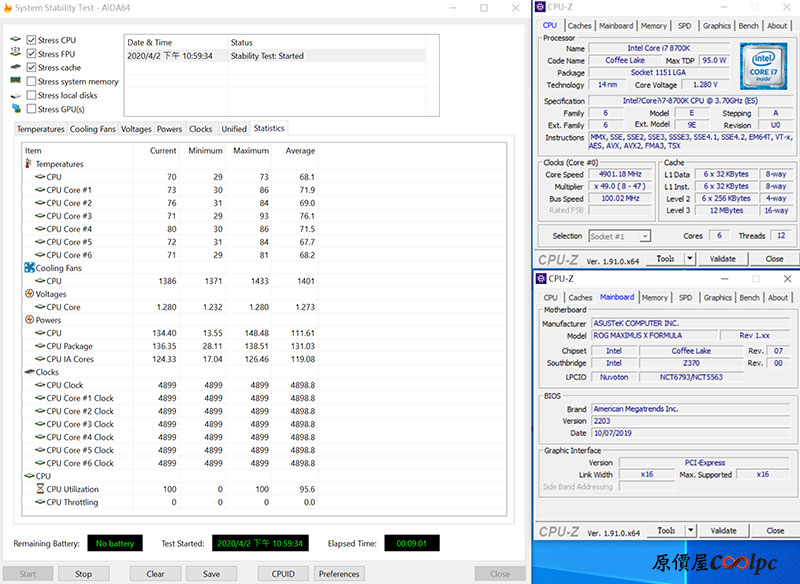This screenshot has width=800, height=584.
Task: Click the drive icon beside Stress local disks
Action: click(16, 95)
